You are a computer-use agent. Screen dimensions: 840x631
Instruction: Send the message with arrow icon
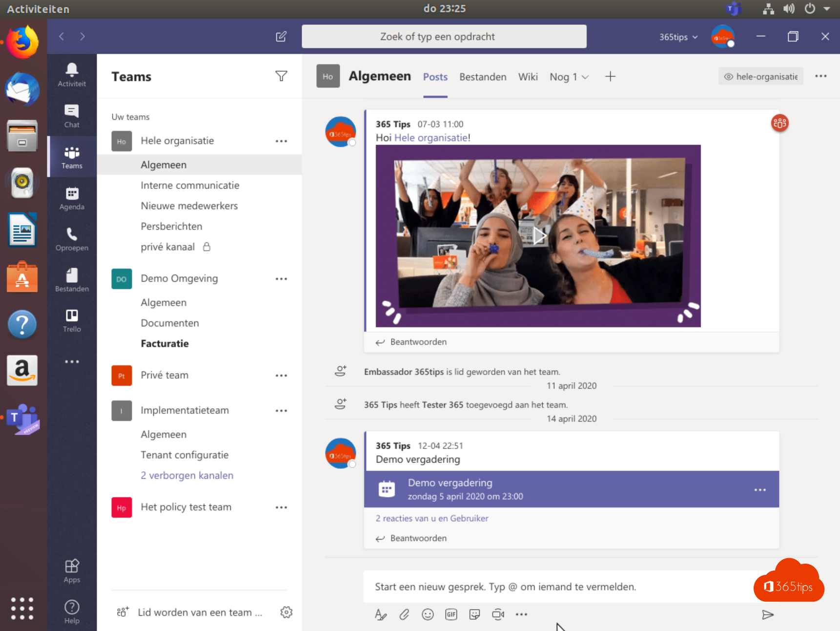768,614
